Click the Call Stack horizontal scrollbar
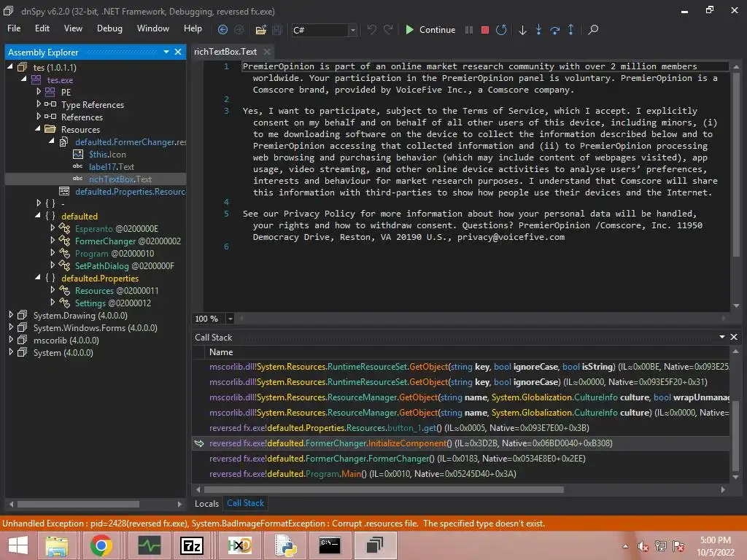Image resolution: width=747 pixels, height=560 pixels. (384, 489)
